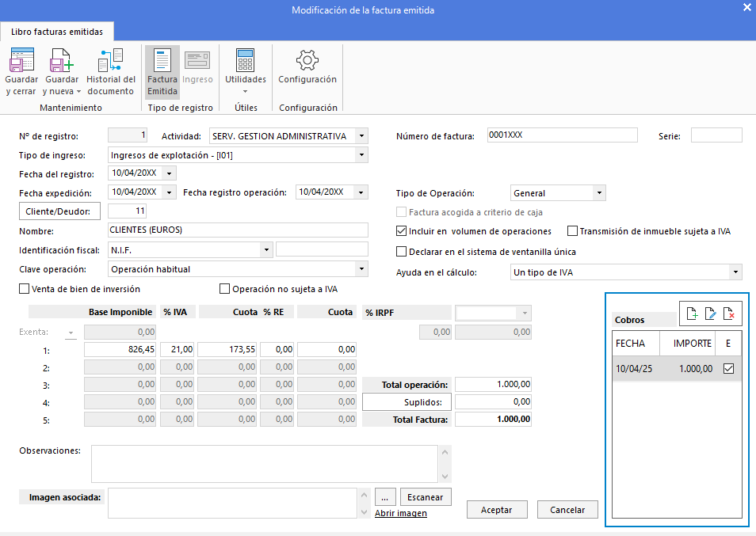756x536 pixels.
Task: Click IMPORTE column header in Cobros
Action: (x=687, y=344)
